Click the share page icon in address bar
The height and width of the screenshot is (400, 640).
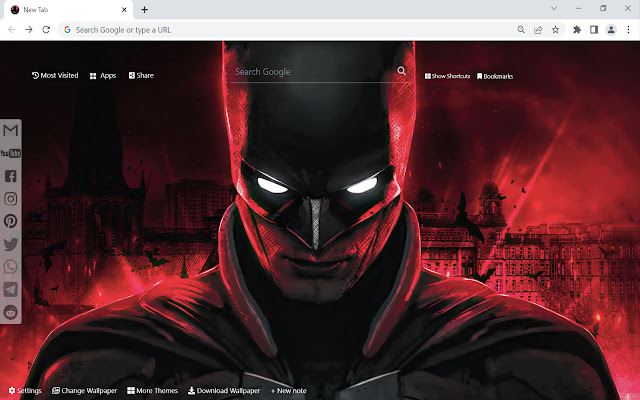pos(538,30)
